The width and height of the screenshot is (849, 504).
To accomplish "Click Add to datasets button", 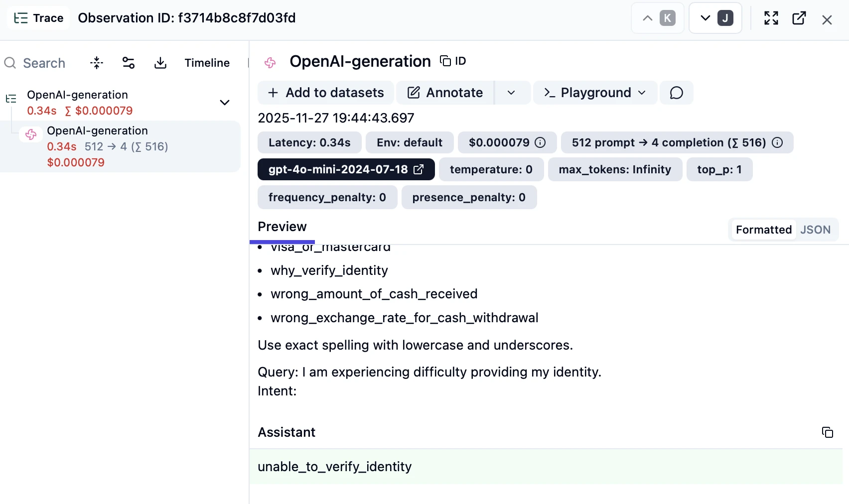I will (x=326, y=93).
